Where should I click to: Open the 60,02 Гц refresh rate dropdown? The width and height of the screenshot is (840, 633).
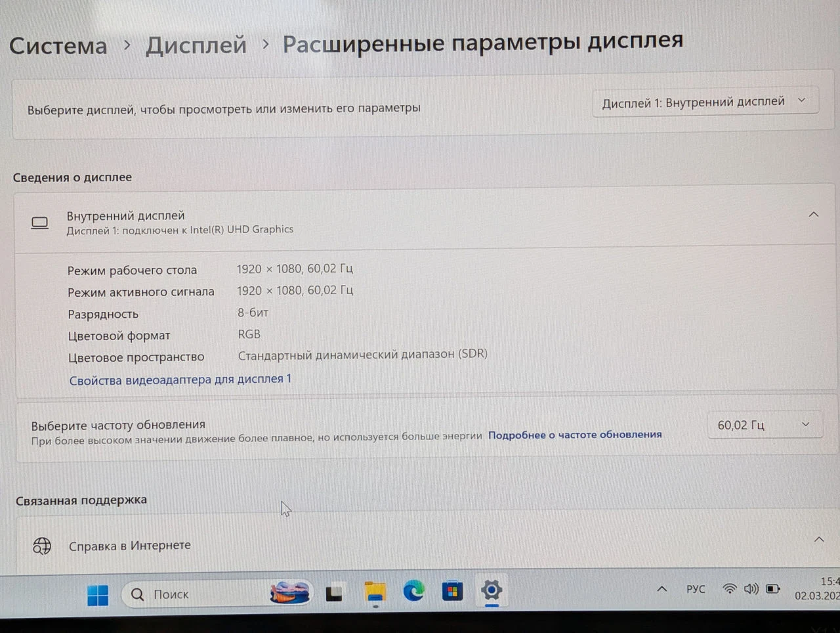(765, 425)
